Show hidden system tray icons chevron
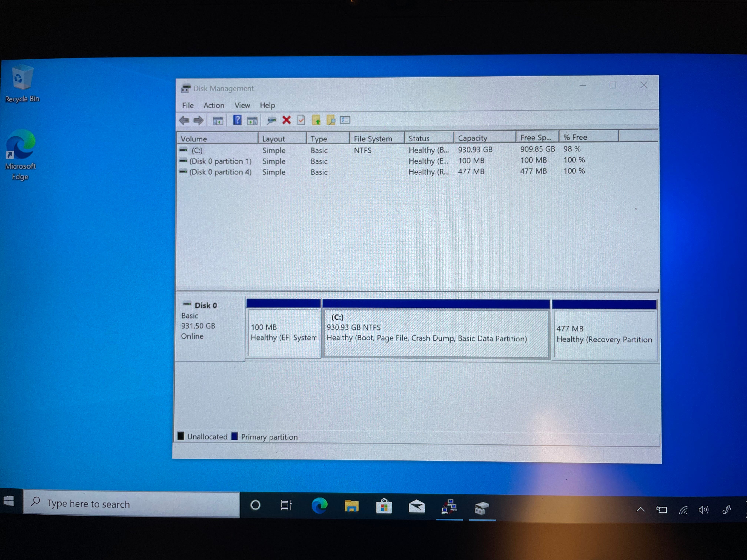Screen dimensions: 747x560 tap(641, 509)
